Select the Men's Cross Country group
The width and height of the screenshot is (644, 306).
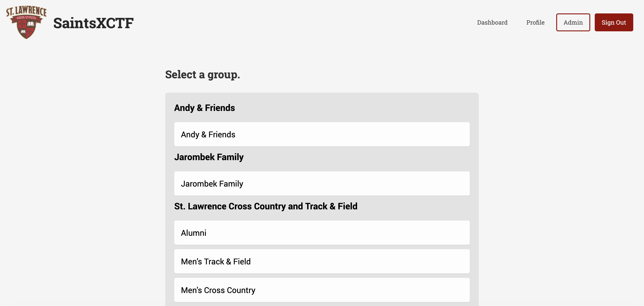(x=322, y=290)
